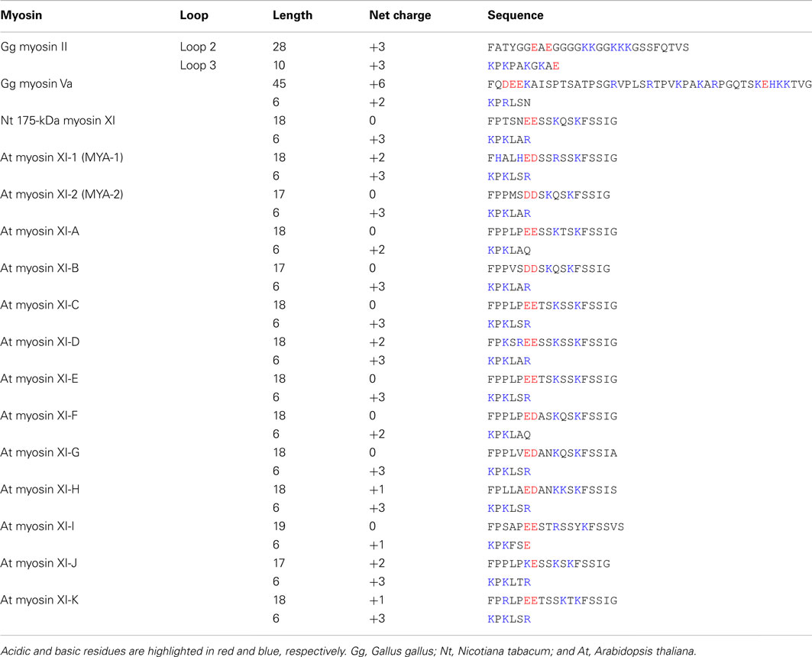
Task: Click sequence KPRLSN
Action: point(509,103)
